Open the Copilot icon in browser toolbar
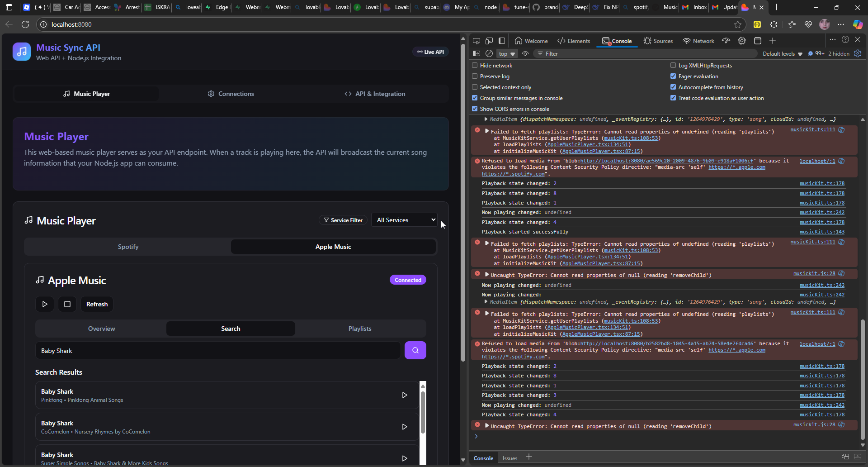This screenshot has height=467, width=868. (x=858, y=24)
